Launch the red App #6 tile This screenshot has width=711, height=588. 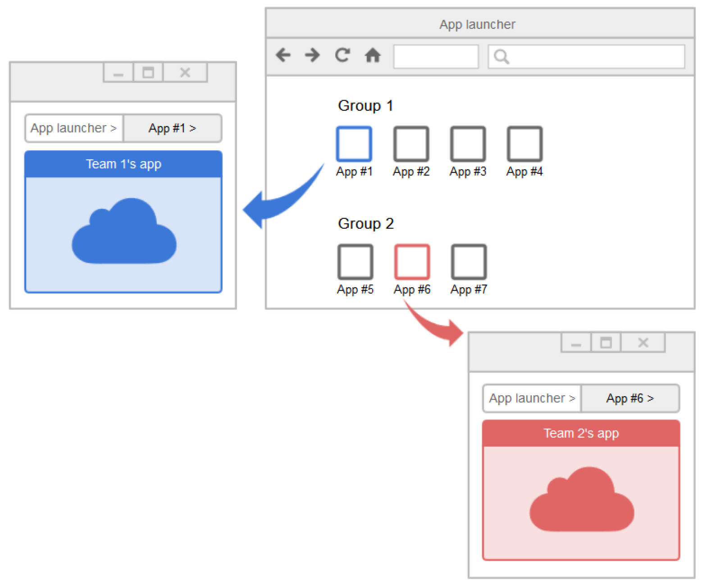coord(412,262)
